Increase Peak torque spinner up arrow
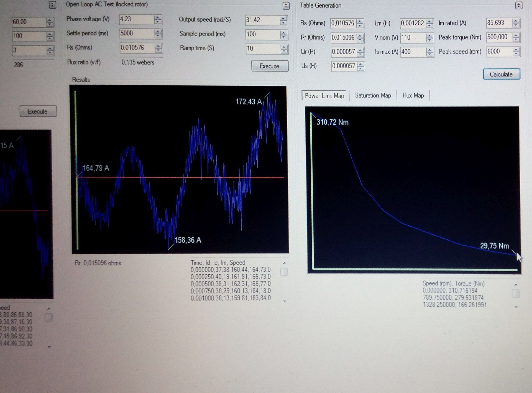The image size is (532, 393). pos(516,35)
